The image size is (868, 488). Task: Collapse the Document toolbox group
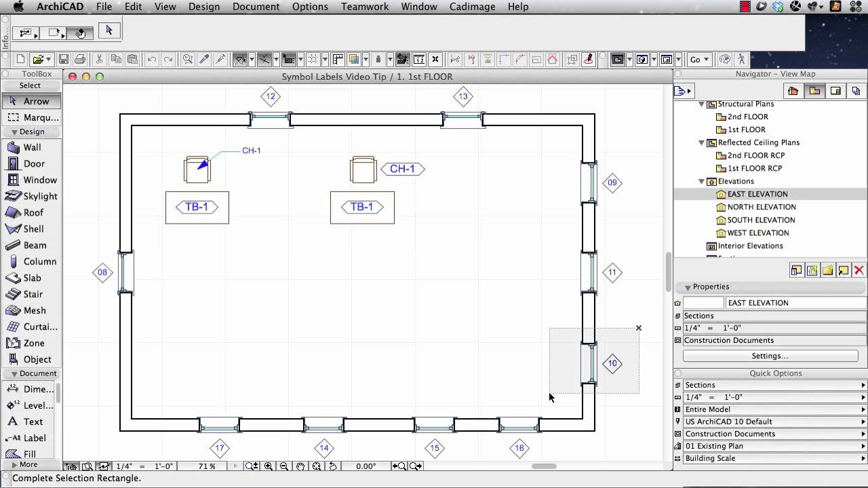coord(14,374)
